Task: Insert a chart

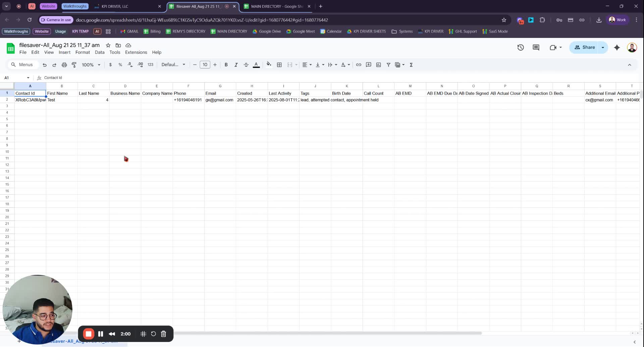Action: [378, 65]
